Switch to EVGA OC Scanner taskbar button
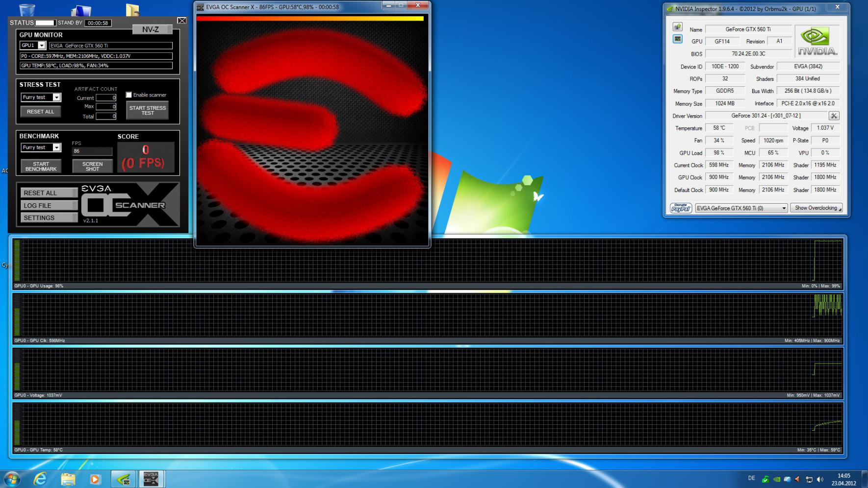The image size is (868, 488). coord(151,479)
